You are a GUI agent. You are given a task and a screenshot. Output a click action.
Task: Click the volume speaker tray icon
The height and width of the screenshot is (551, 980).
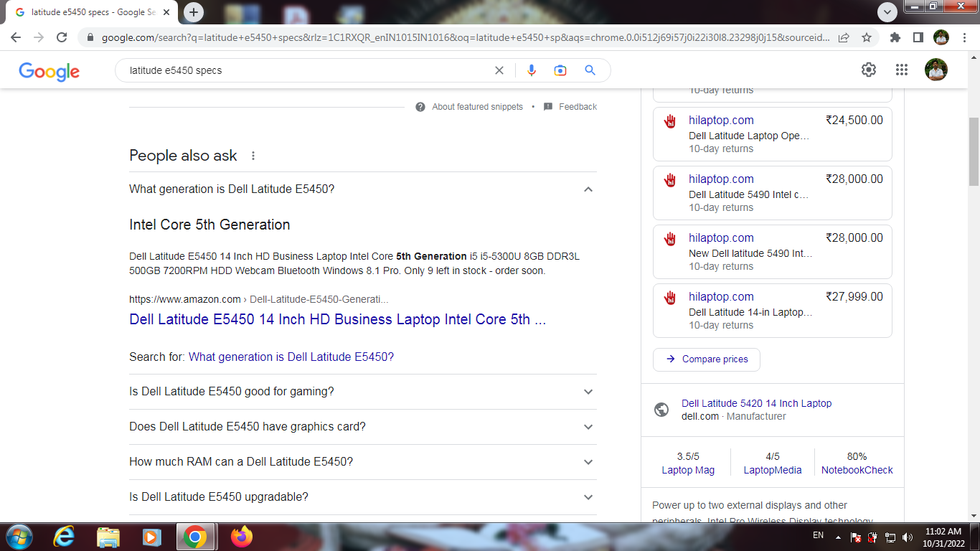pos(908,537)
